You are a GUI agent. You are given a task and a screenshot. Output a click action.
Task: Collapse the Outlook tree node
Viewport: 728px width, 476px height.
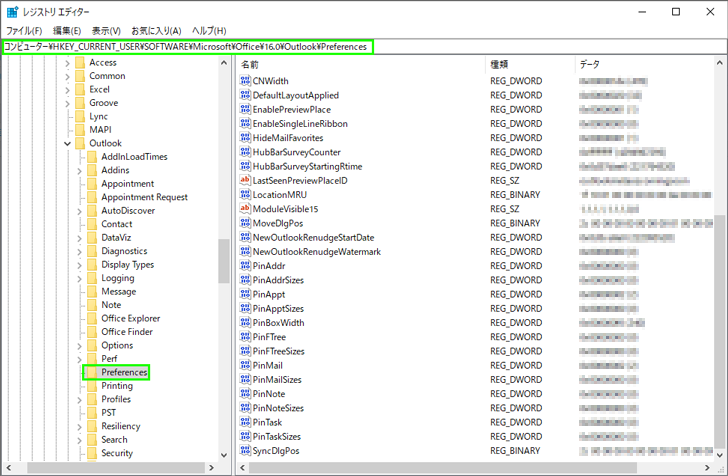click(67, 143)
